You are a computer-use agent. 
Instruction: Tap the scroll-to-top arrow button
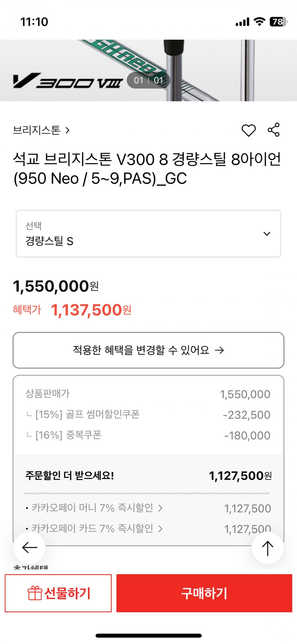point(268,548)
